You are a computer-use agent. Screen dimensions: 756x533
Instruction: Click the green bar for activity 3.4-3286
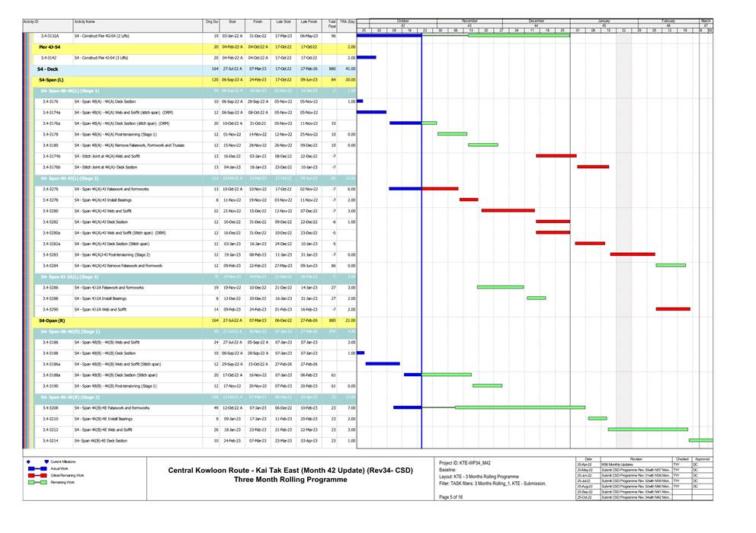[x=501, y=287]
